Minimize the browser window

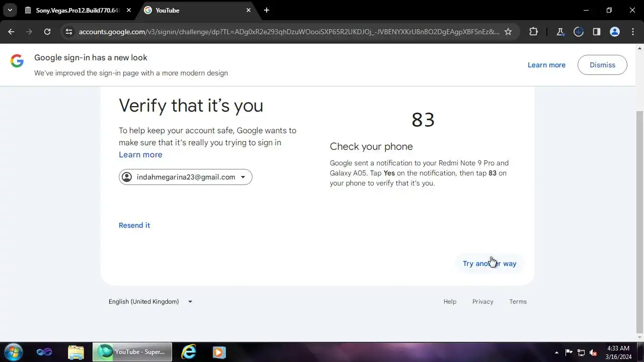pyautogui.click(x=586, y=10)
